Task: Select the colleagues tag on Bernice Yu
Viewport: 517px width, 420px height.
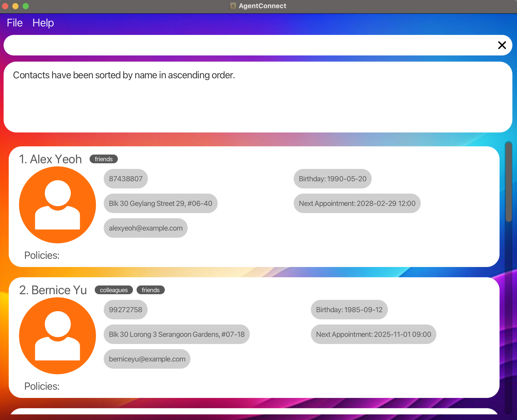Action: click(114, 290)
